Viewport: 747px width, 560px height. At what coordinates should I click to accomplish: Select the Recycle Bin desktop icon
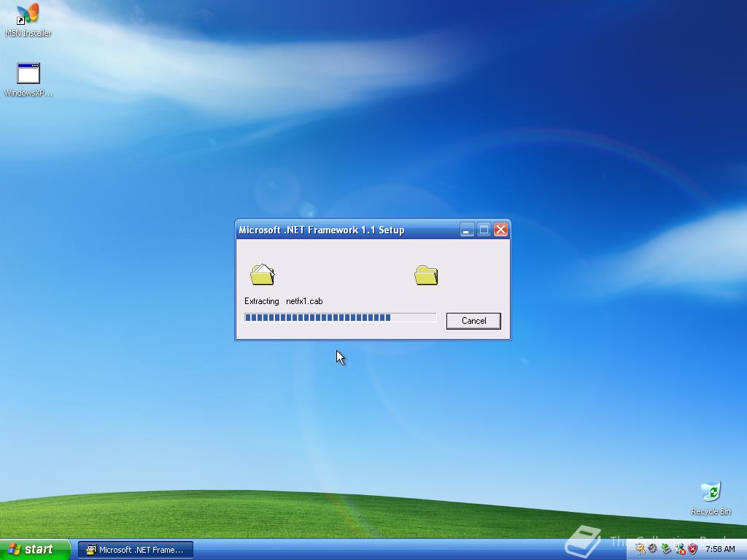point(711,499)
